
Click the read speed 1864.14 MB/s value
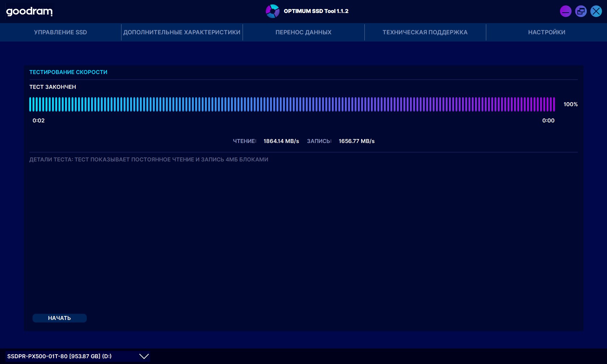(x=281, y=141)
